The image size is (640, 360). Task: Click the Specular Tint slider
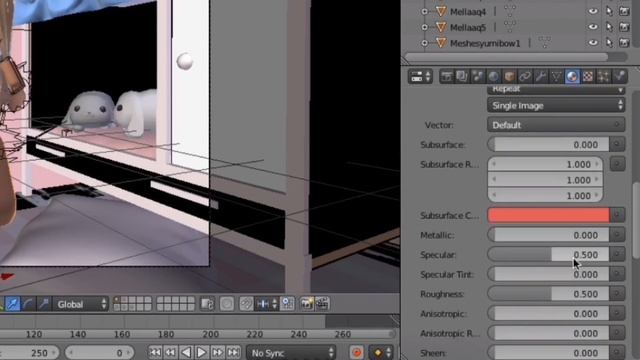pos(548,274)
